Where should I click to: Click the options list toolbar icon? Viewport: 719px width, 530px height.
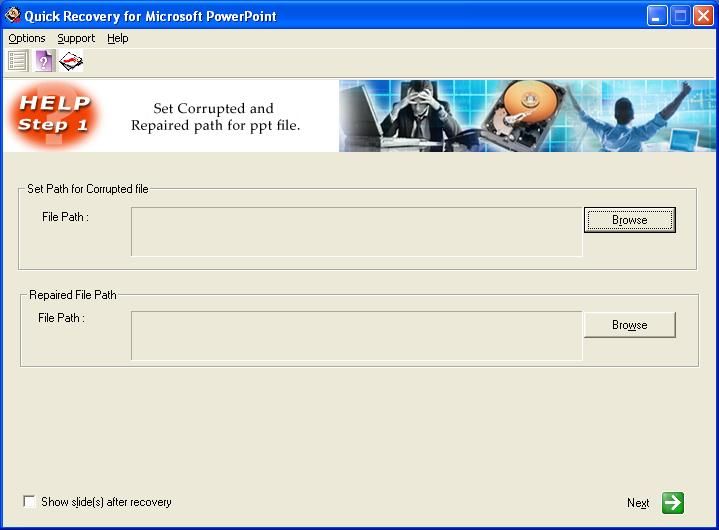click(18, 61)
